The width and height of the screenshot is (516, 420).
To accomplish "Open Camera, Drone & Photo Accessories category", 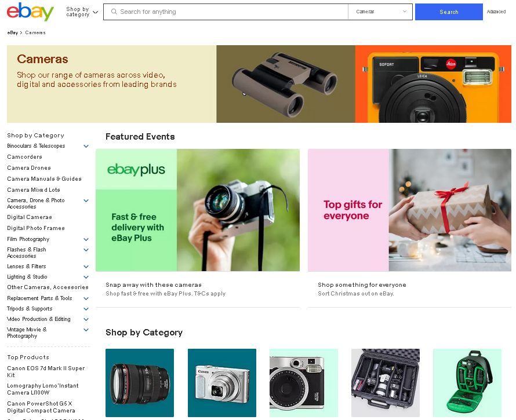I will tap(36, 203).
